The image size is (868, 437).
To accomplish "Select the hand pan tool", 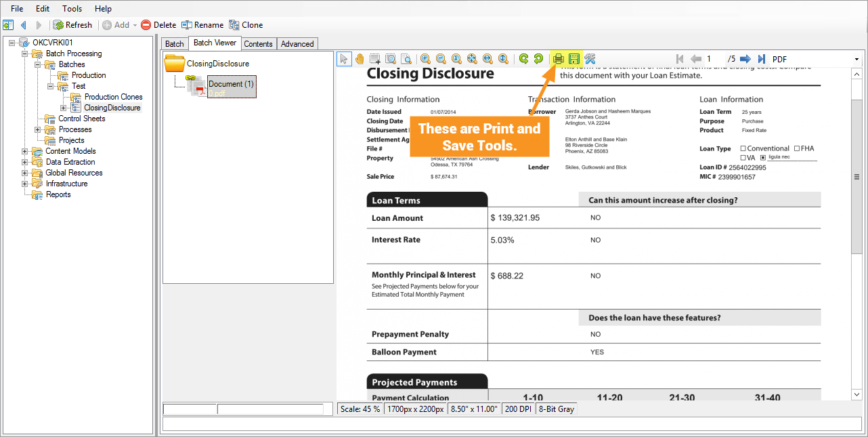I will (x=359, y=59).
